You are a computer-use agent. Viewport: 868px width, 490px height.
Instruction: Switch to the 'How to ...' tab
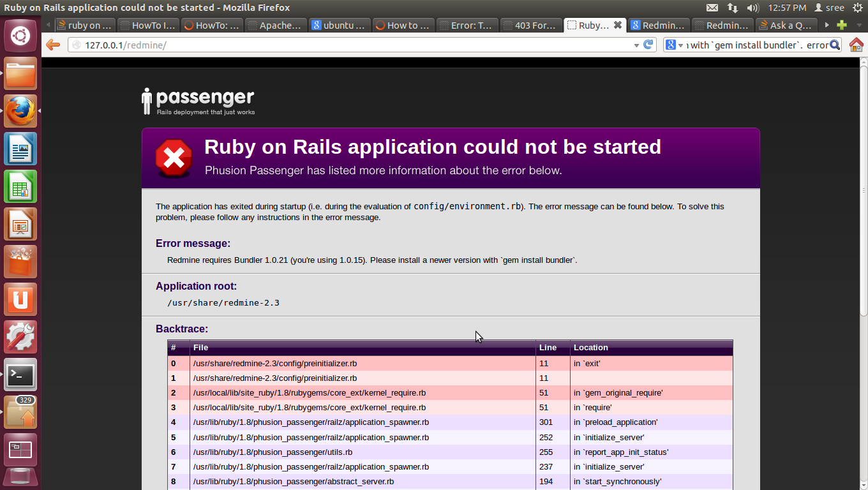click(403, 26)
